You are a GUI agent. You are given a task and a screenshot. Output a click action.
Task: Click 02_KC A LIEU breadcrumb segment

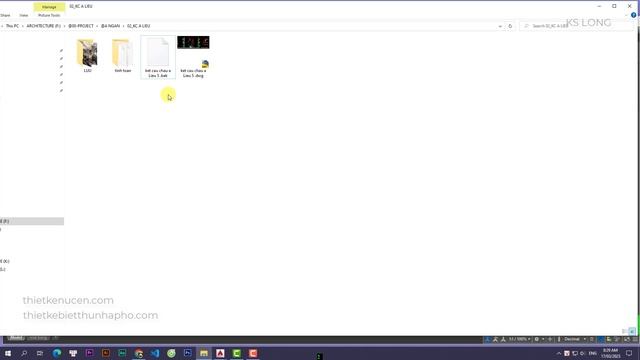coord(138,26)
